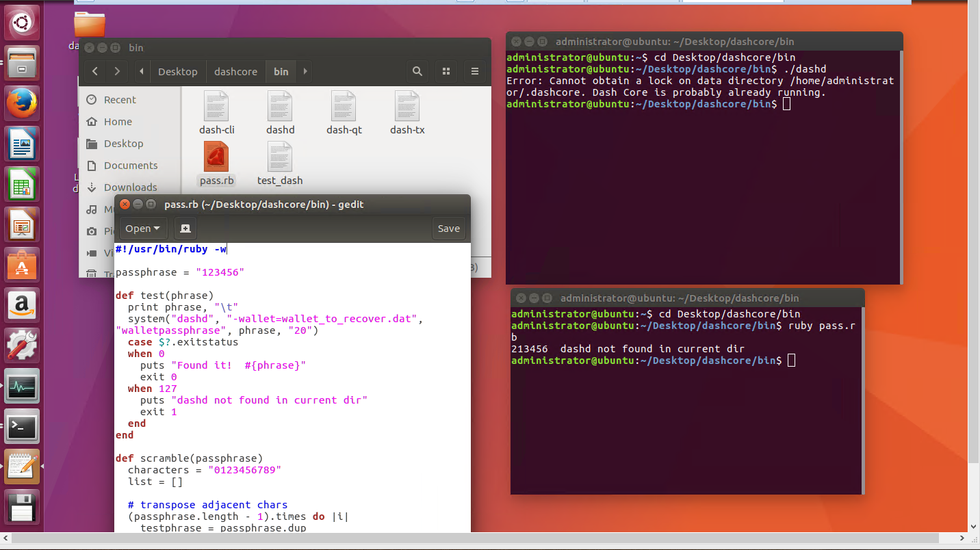
Task: Open LibreOffice Writer from launcher
Action: 23,144
